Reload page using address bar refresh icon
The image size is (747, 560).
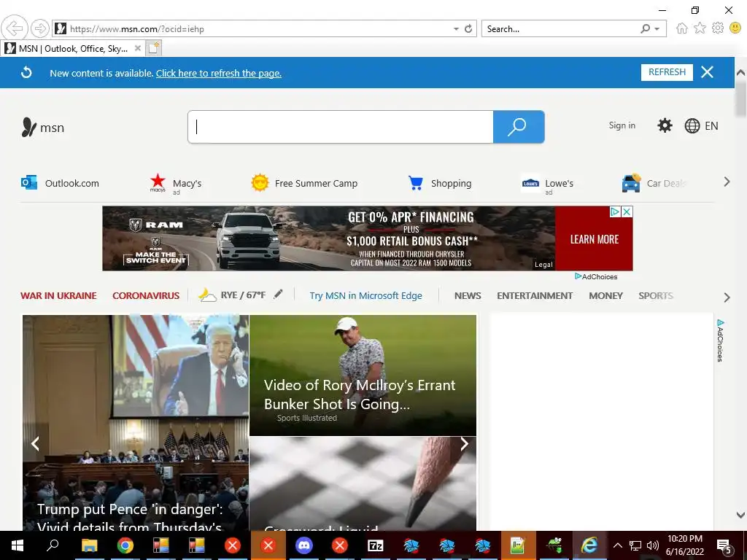tap(468, 28)
